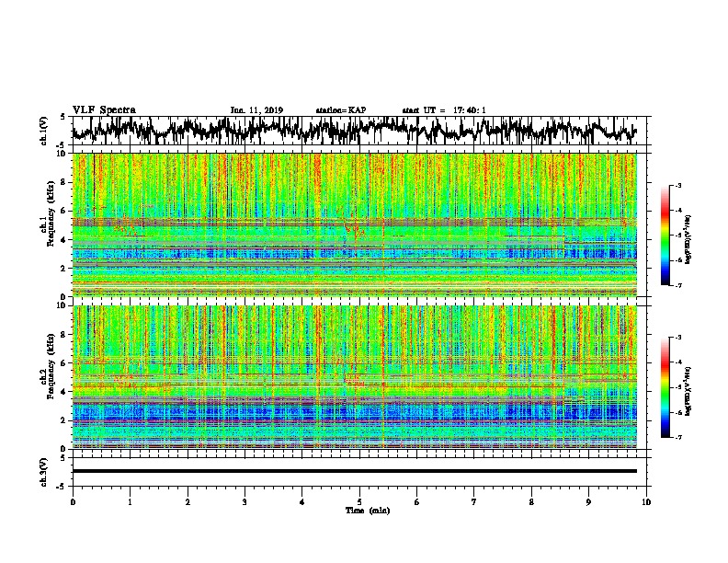Click time axis tick label 4
Image resolution: width=728 pixels, height=563 pixels.
click(302, 502)
